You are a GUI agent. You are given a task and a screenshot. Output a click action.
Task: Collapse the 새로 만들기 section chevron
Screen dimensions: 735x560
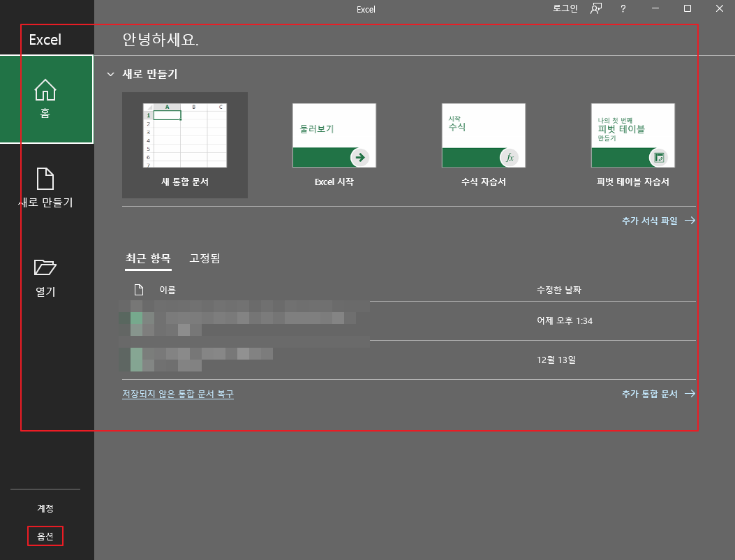[110, 74]
